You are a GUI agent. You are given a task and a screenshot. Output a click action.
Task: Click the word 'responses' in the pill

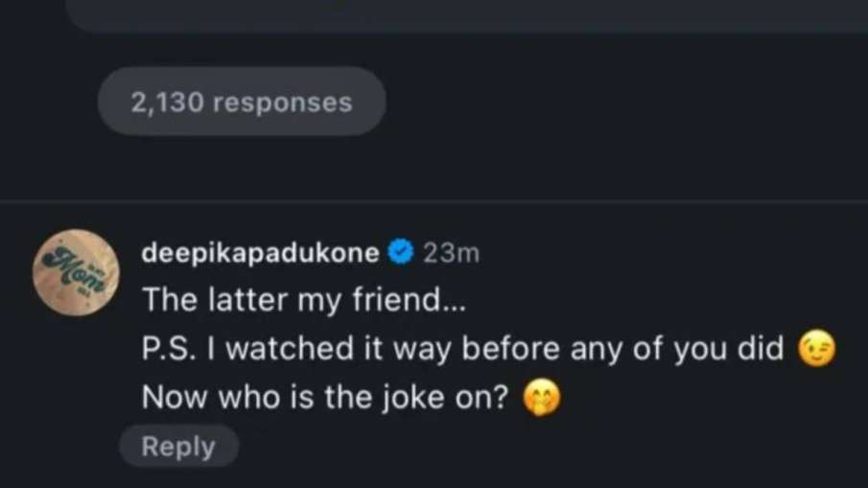click(283, 102)
